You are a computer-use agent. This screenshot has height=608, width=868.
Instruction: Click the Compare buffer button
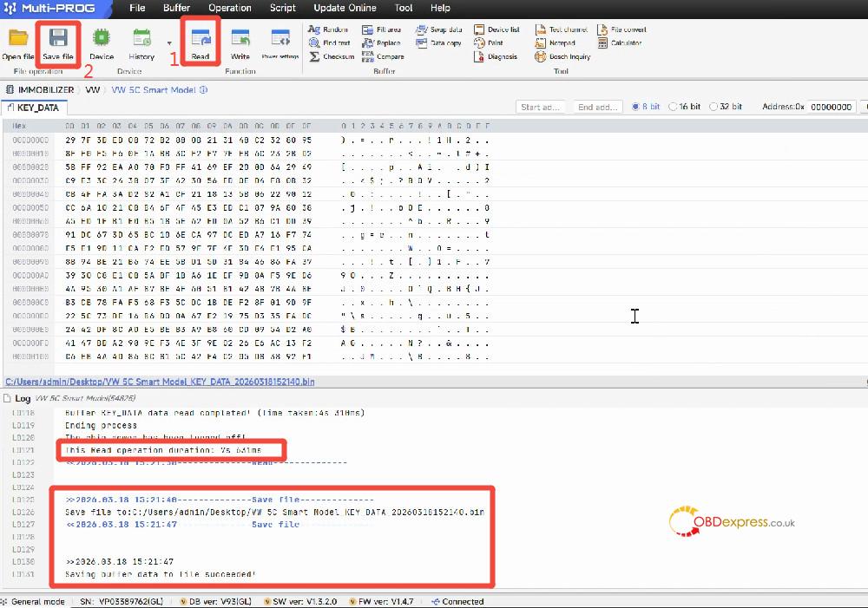(383, 56)
